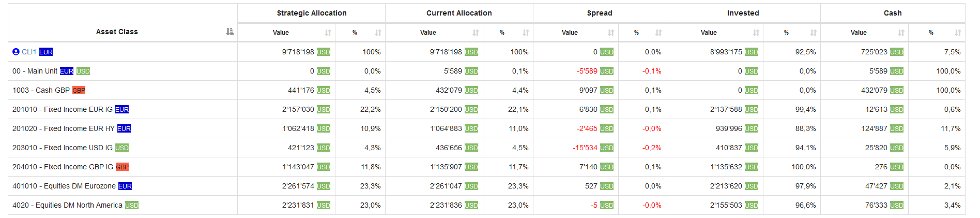Sort by Current Allocation Value icon
This screenshot has width=980, height=218.
[476, 33]
